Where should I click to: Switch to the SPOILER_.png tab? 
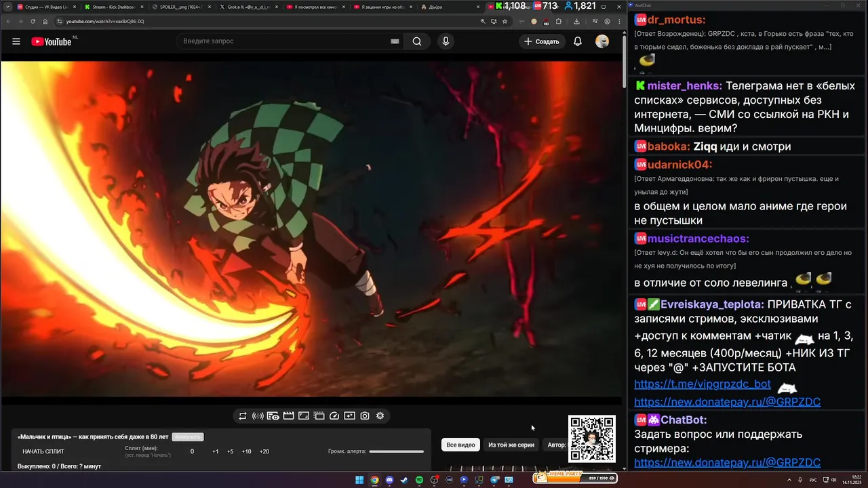coord(180,6)
